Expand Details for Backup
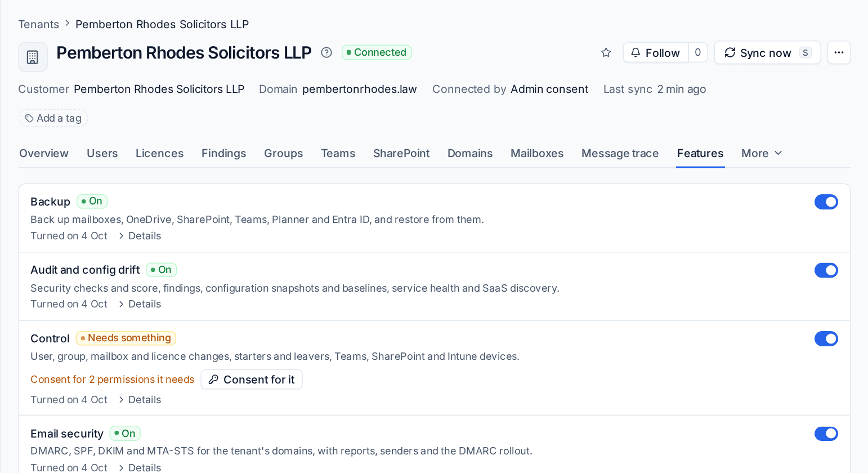The height and width of the screenshot is (473, 868). click(140, 236)
